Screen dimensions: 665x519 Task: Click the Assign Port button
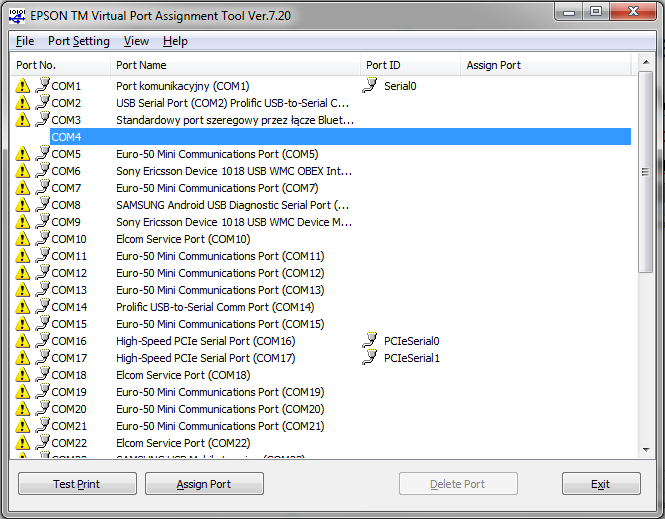(x=204, y=484)
